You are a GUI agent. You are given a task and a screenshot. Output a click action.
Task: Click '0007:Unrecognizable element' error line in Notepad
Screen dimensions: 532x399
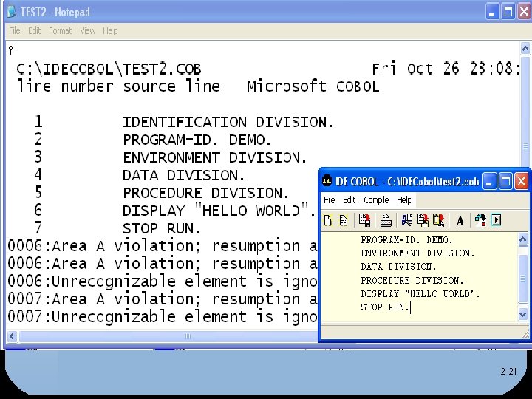[x=163, y=317]
